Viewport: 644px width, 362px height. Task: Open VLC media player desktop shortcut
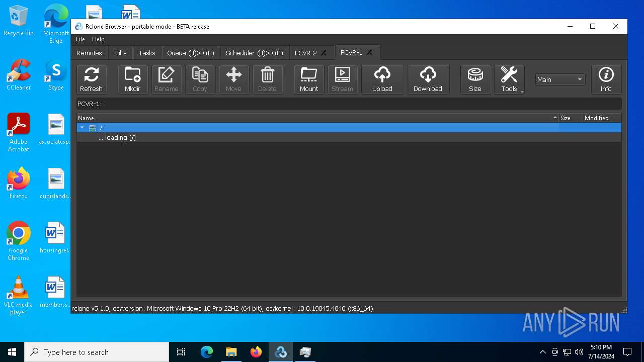(19, 296)
